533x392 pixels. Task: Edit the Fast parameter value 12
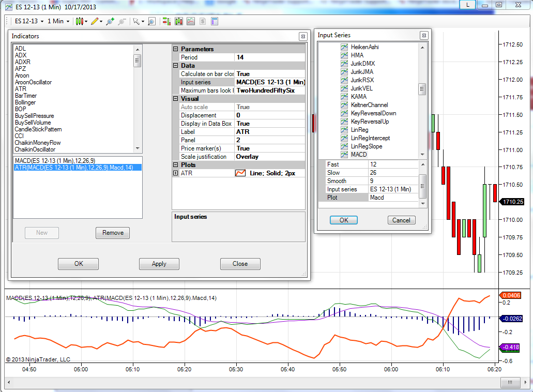393,164
